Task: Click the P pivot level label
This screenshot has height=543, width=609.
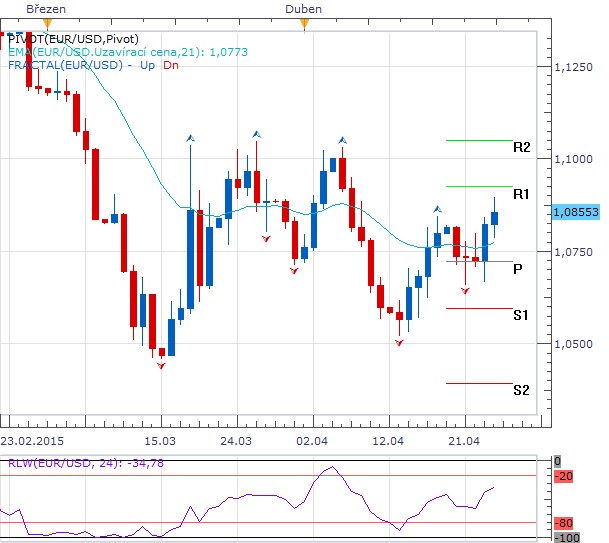Action: tap(518, 269)
